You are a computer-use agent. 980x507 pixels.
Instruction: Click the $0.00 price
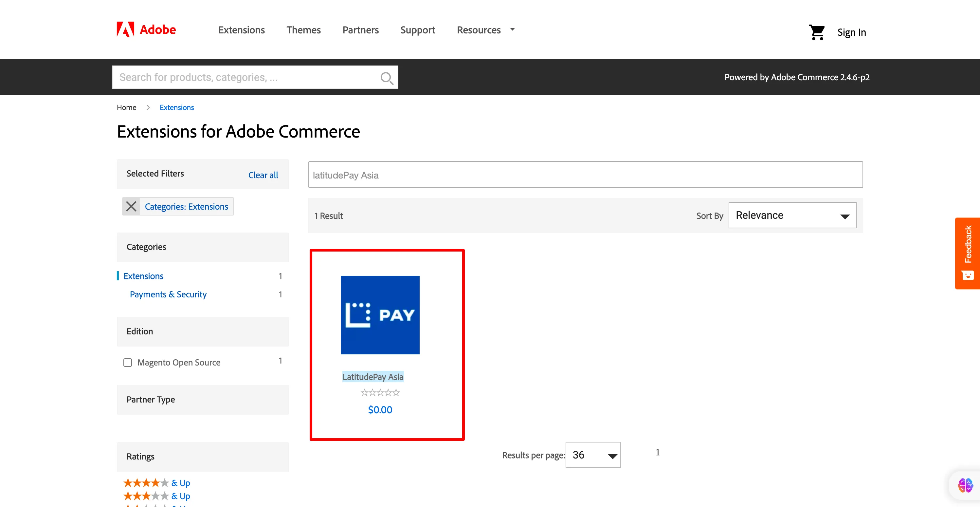tap(380, 409)
